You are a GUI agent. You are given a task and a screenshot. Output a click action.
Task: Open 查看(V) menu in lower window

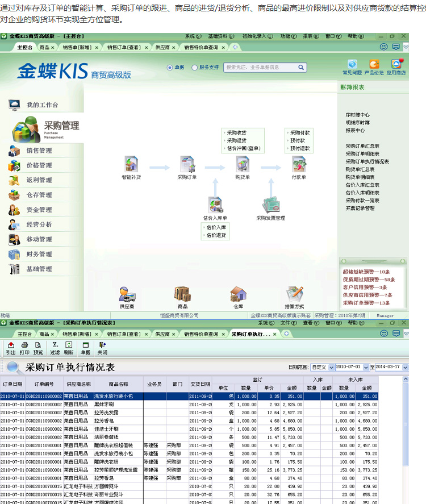click(311, 323)
